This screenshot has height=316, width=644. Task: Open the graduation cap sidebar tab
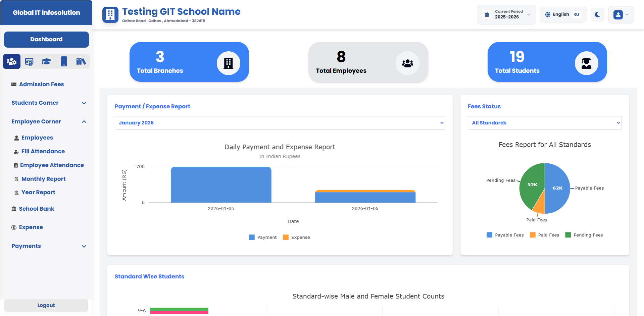pyautogui.click(x=46, y=61)
